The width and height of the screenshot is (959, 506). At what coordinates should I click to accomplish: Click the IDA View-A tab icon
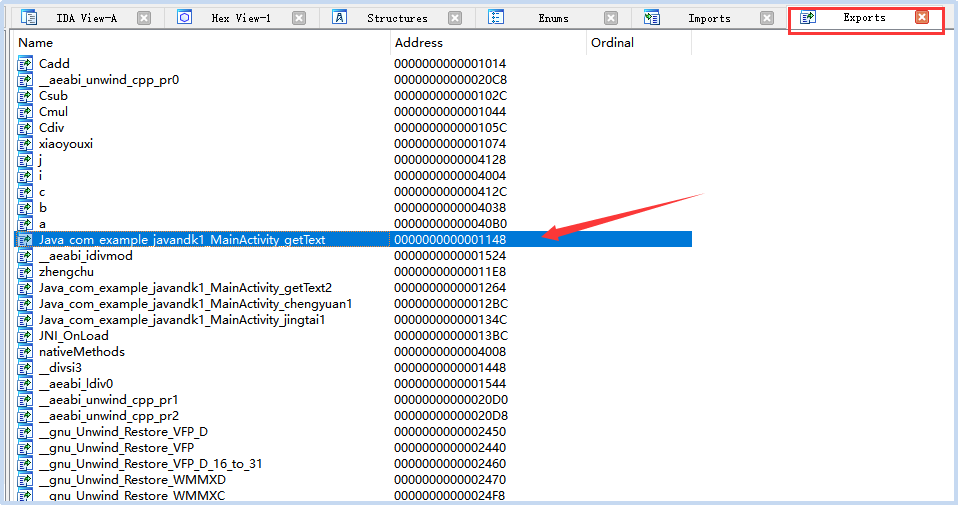[29, 18]
